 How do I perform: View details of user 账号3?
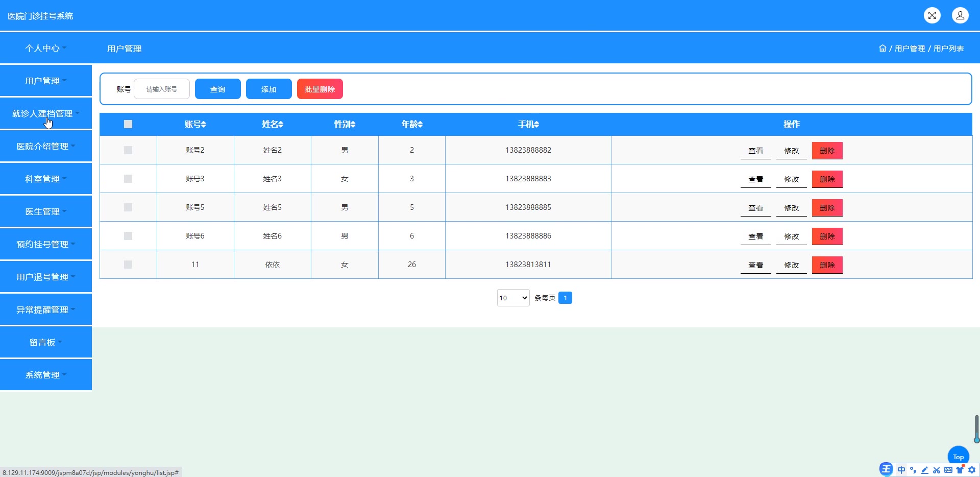(756, 179)
